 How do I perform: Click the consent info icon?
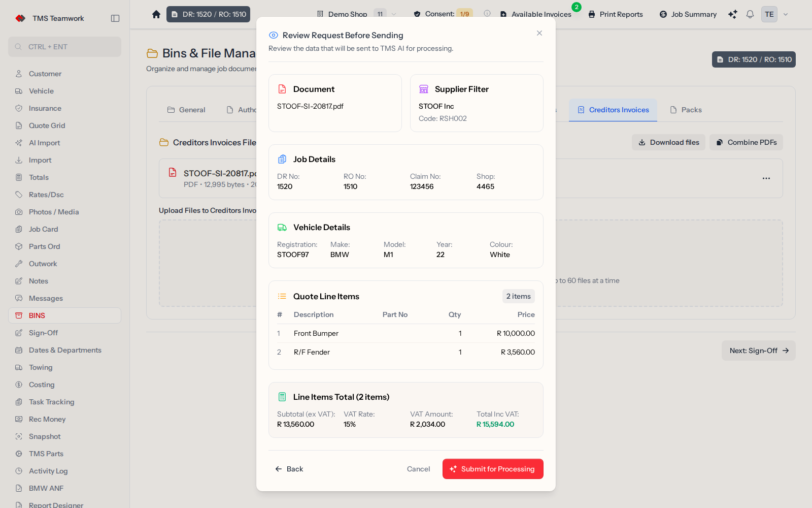487,13
